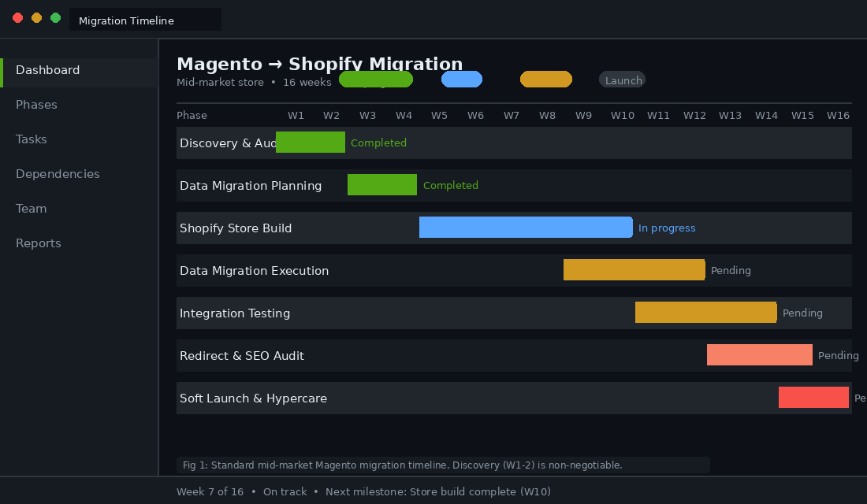The height and width of the screenshot is (504, 867).
Task: Click the blue legend pill
Action: tap(462, 80)
